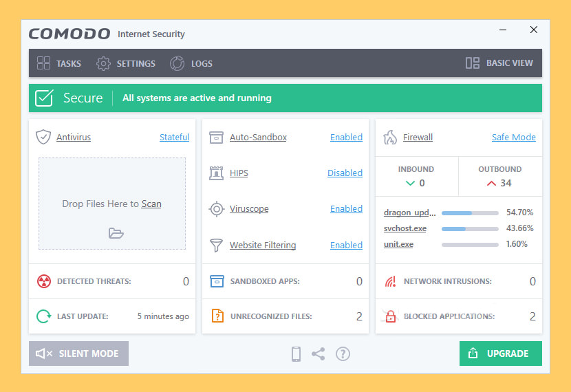This screenshot has height=392, width=571.
Task: Open the Viruscope link
Action: [249, 209]
